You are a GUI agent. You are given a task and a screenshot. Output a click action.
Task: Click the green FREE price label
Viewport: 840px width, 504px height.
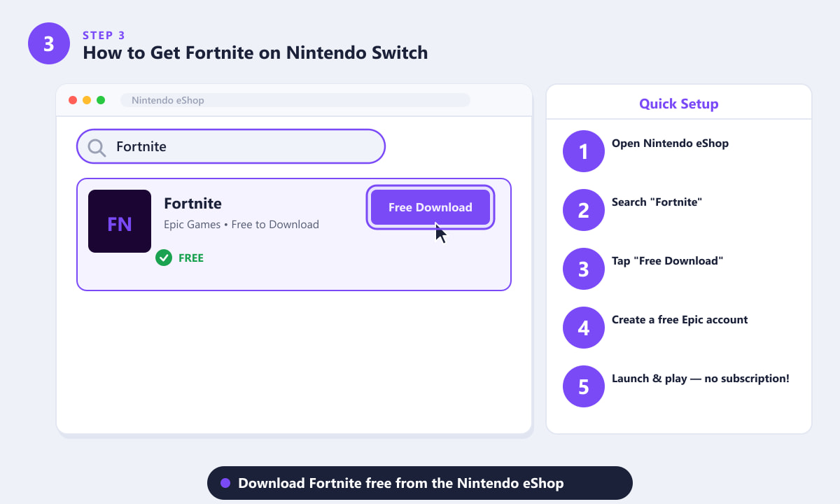[x=191, y=258]
